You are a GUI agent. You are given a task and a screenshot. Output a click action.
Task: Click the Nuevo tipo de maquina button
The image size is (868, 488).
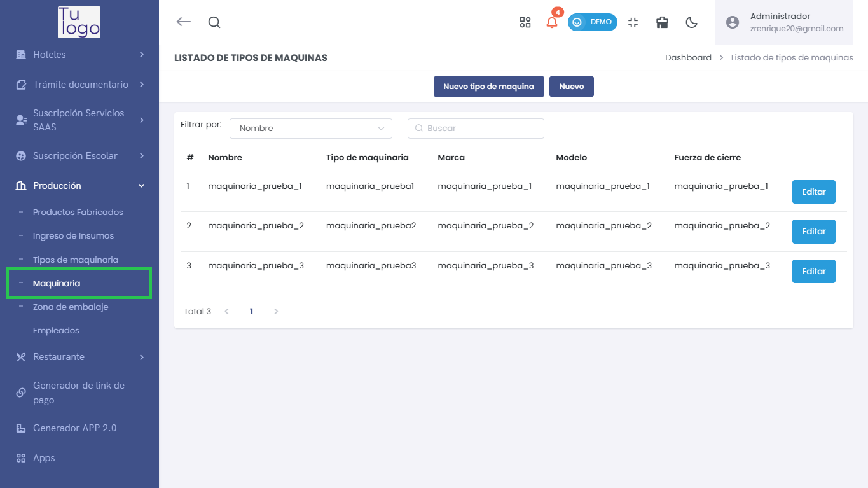(488, 87)
